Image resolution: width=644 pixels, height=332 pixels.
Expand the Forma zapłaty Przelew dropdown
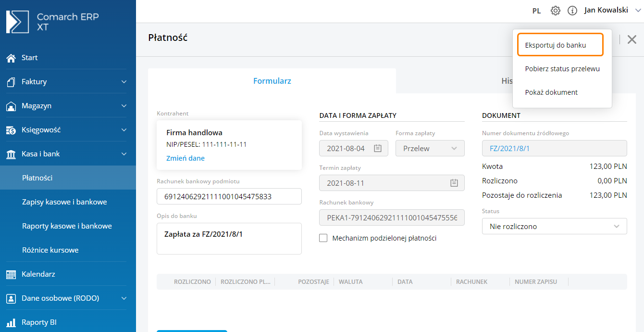click(430, 149)
